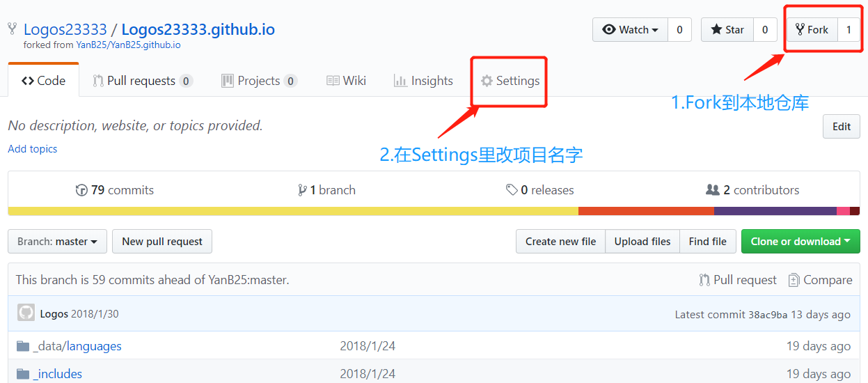The image size is (868, 383).
Task: Click the gear icon on Settings tab
Action: click(487, 81)
